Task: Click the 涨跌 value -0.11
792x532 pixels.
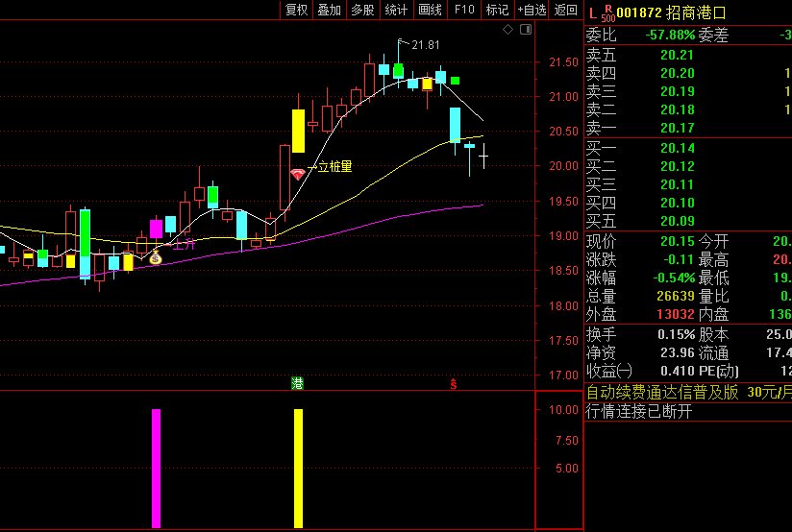Action: pyautogui.click(x=679, y=259)
